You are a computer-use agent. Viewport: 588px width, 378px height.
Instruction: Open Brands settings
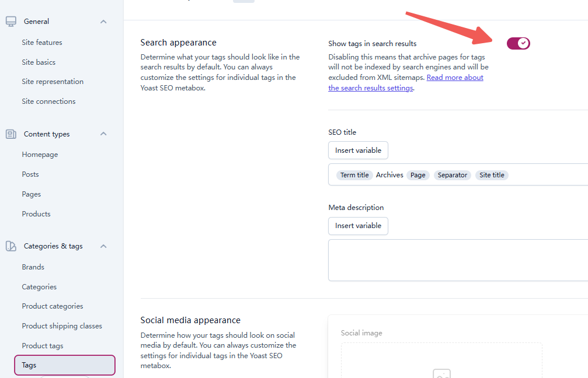click(33, 267)
